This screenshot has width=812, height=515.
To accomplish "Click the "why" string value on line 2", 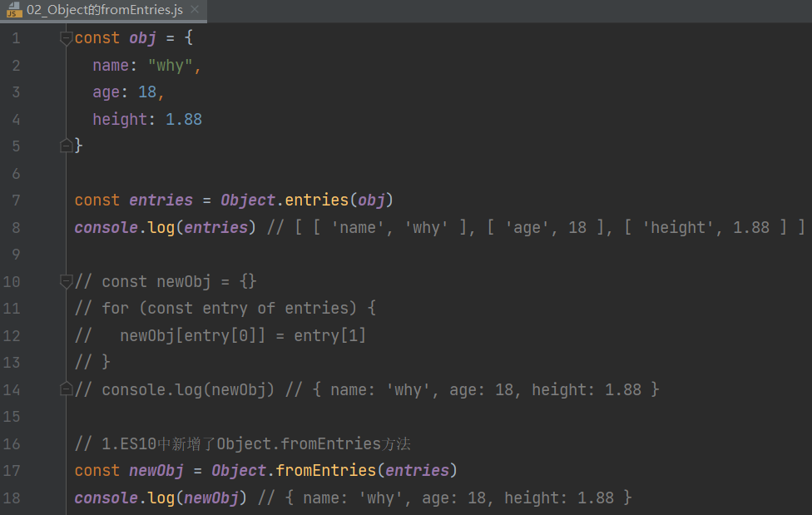I will point(171,65).
